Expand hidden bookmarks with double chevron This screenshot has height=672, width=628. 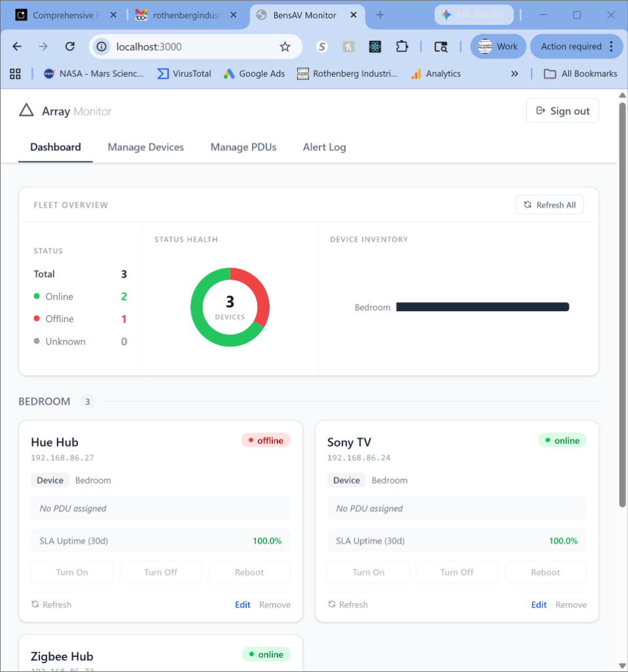(x=514, y=73)
